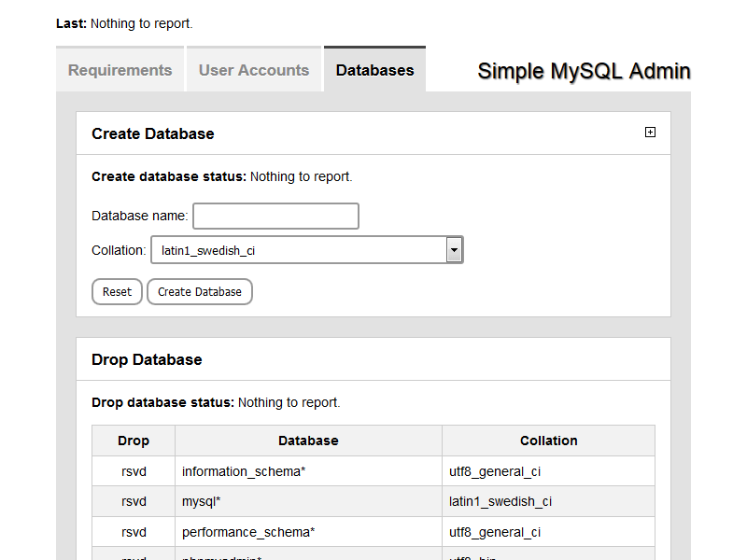The width and height of the screenshot is (747, 560).
Task: Click the Create database status message
Action: coord(222,176)
